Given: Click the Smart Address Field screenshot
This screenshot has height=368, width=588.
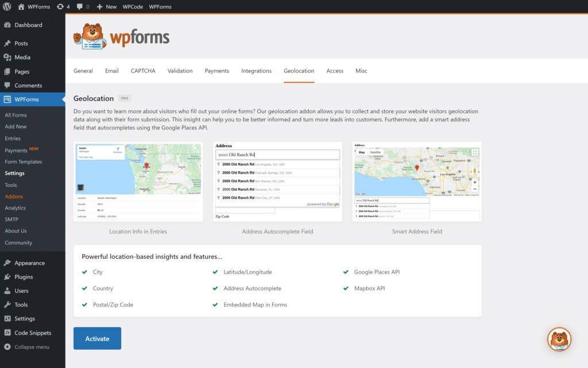Looking at the screenshot, I should (x=416, y=182).
